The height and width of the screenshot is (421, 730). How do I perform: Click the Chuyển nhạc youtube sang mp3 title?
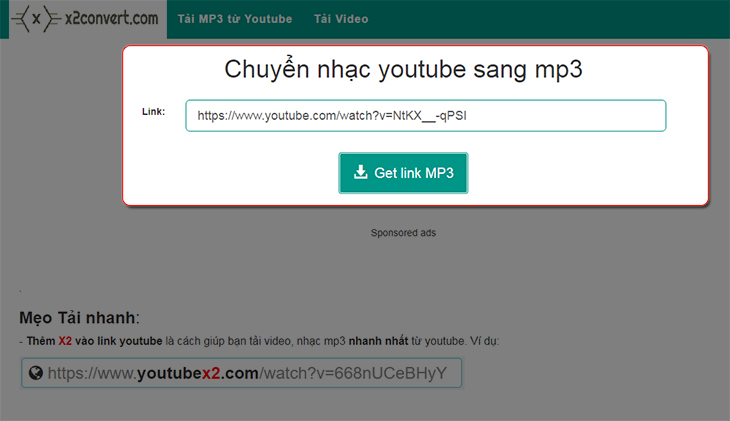click(x=403, y=70)
